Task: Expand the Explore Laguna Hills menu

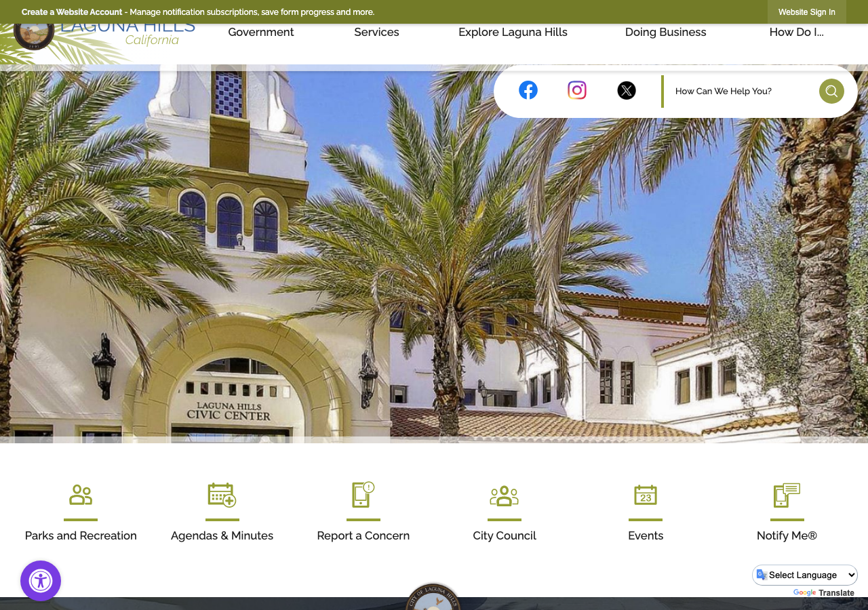Action: tap(513, 32)
